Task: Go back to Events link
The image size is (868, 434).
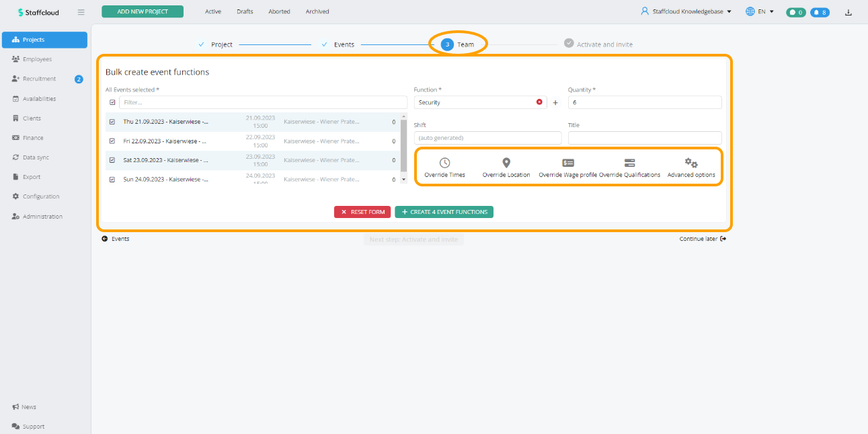Action: (116, 239)
